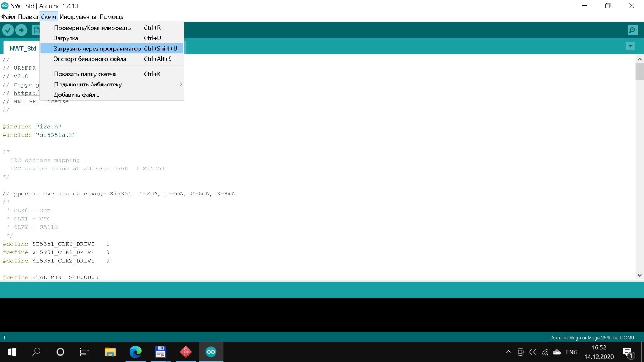Click SI5351_CLK0_DRIVE define line

(56, 244)
